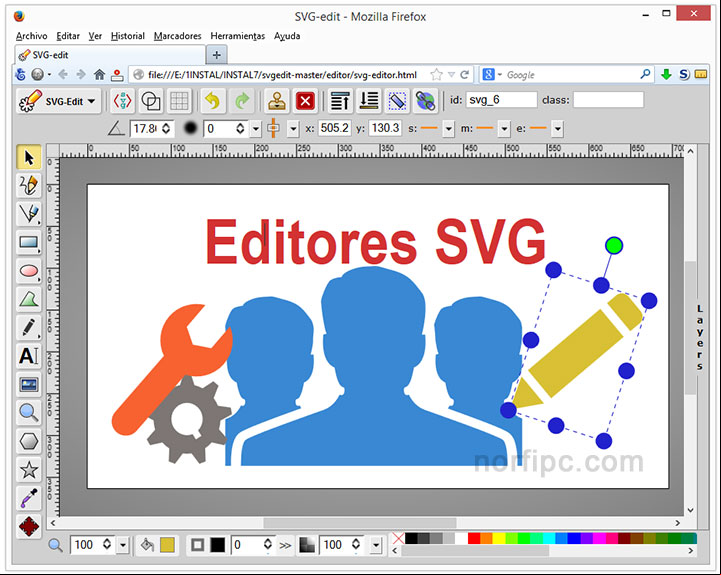Screen dimensions: 721x575
Task: Open the Herramientas menu
Action: [238, 36]
